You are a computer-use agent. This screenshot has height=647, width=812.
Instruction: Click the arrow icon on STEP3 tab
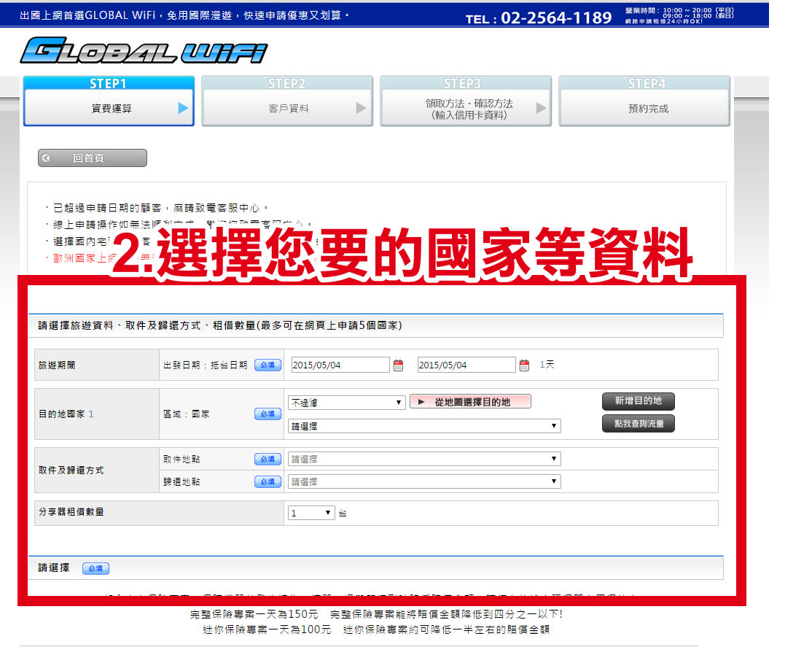tap(541, 108)
